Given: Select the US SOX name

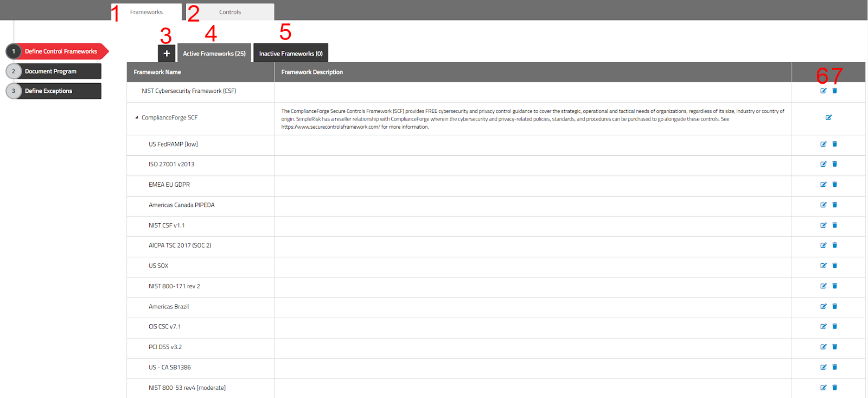Looking at the screenshot, I should click(x=158, y=266).
